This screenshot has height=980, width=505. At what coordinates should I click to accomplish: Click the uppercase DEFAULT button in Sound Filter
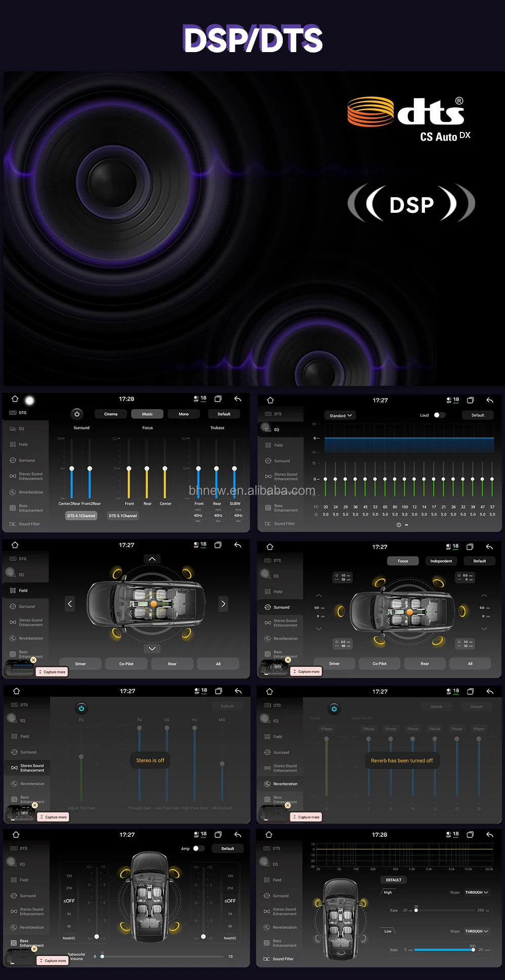point(393,880)
